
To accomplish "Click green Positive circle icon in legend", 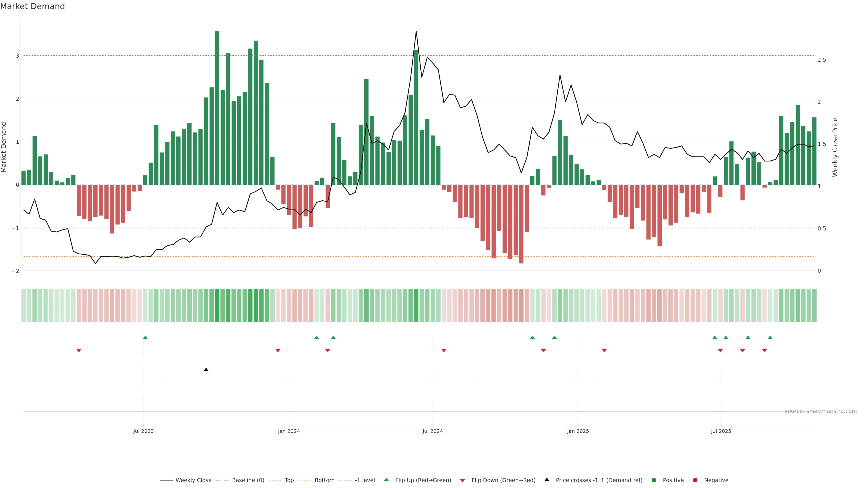I will point(654,480).
